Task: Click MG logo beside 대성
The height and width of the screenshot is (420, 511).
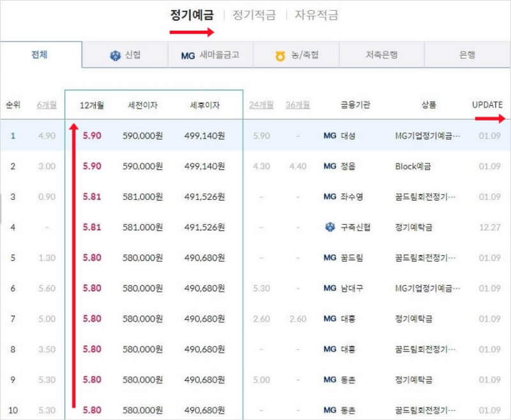Action: pyautogui.click(x=330, y=136)
